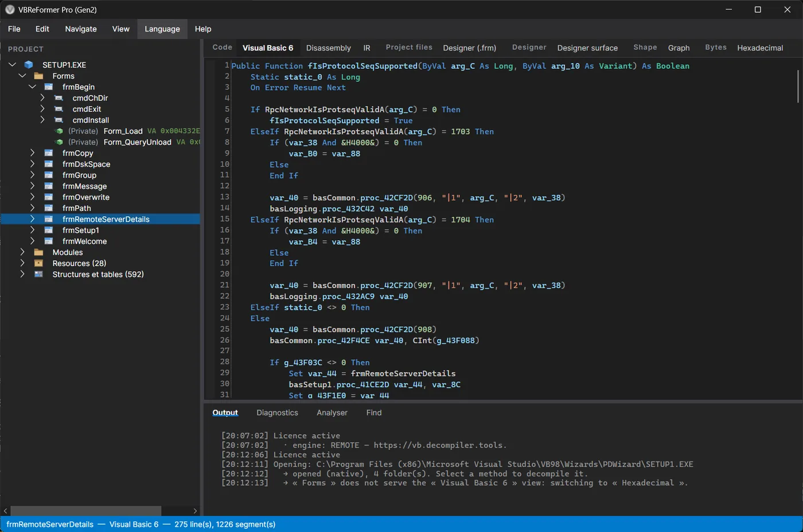Click the Modules folder icon
The image size is (803, 532).
tap(38, 252)
